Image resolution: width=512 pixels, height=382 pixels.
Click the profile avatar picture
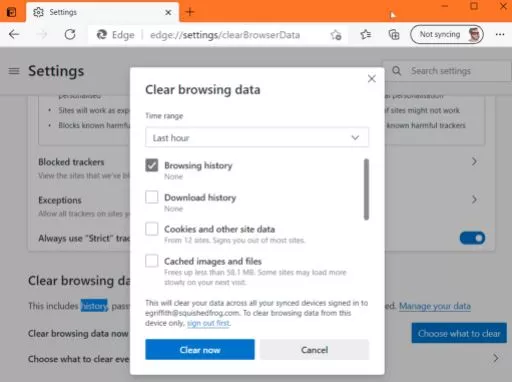coord(474,34)
